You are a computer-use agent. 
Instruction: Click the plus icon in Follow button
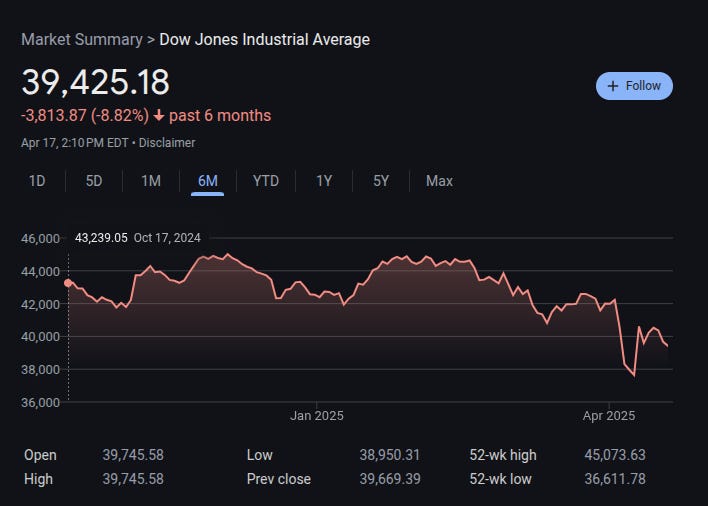[613, 86]
